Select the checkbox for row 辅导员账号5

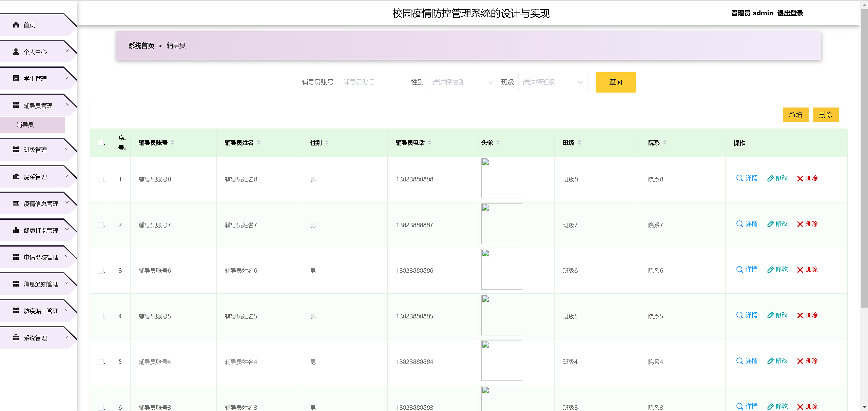[101, 316]
